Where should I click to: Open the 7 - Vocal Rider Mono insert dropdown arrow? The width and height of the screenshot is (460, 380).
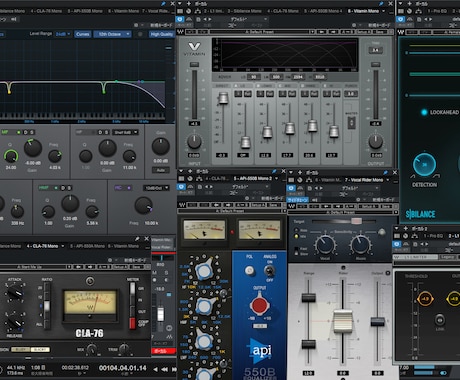coord(388,180)
